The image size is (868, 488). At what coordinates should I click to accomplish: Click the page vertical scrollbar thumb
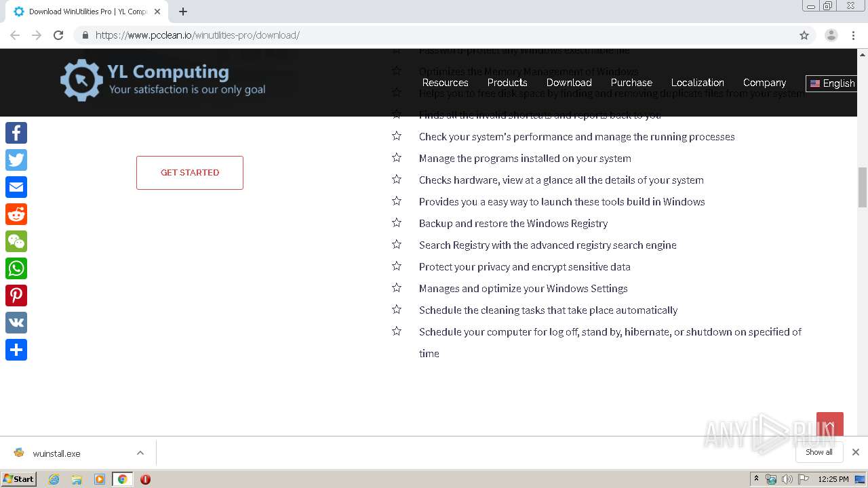click(863, 187)
